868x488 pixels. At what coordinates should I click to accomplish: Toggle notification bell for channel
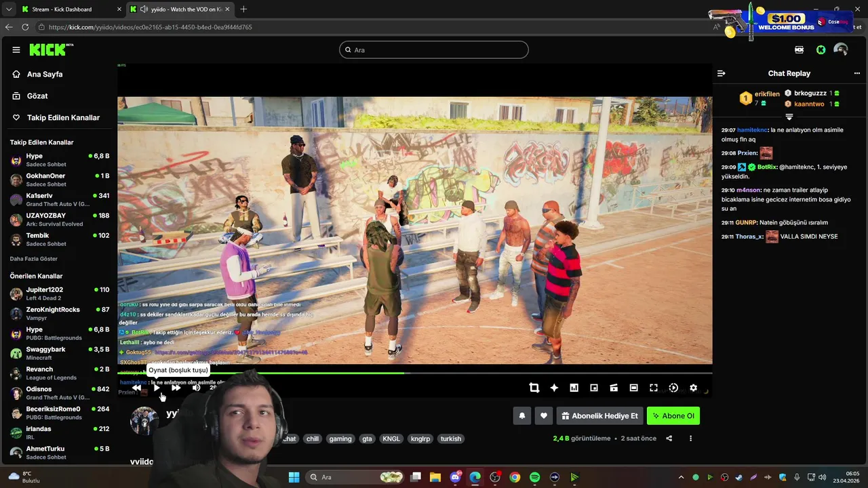point(522,416)
